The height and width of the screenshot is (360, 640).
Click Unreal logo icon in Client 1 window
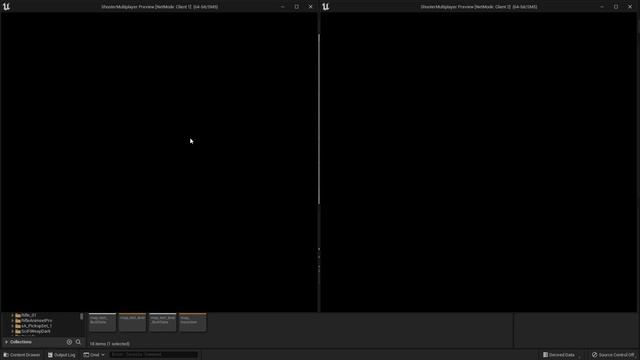[x=6, y=7]
